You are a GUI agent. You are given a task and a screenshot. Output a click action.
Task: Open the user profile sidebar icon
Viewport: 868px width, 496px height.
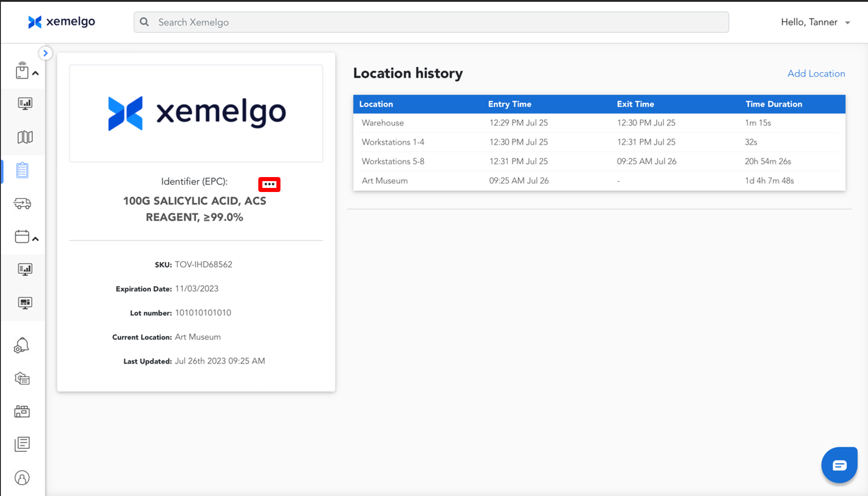click(22, 477)
